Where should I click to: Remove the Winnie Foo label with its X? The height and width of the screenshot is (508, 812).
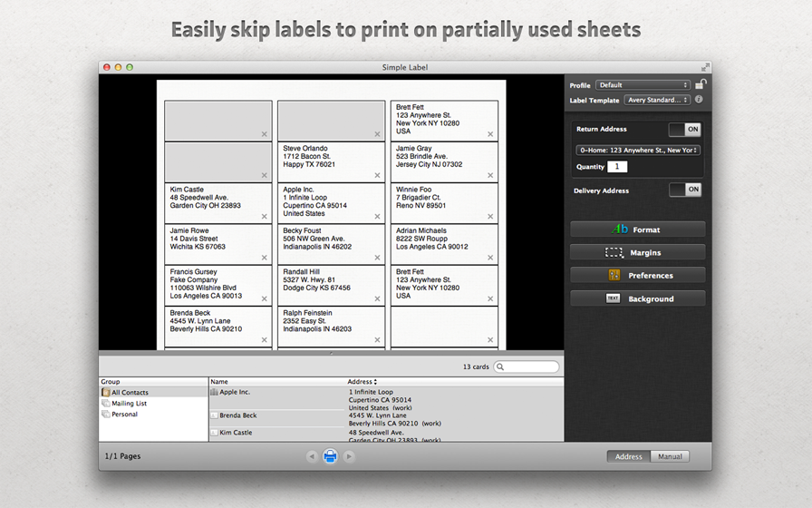[490, 217]
